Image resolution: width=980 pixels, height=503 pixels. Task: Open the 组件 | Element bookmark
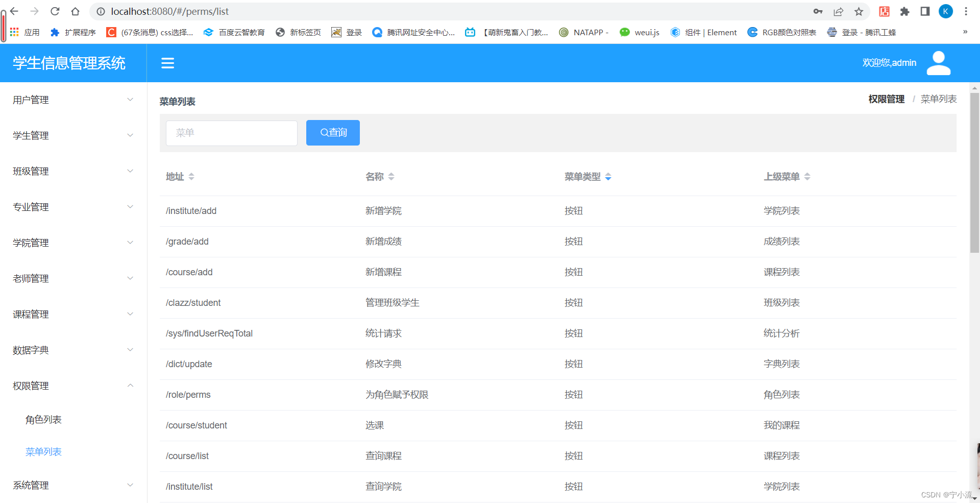point(703,32)
